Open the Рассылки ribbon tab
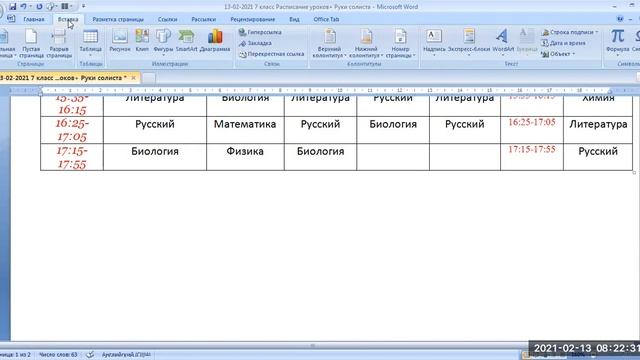This screenshot has width=640, height=360. (x=204, y=19)
